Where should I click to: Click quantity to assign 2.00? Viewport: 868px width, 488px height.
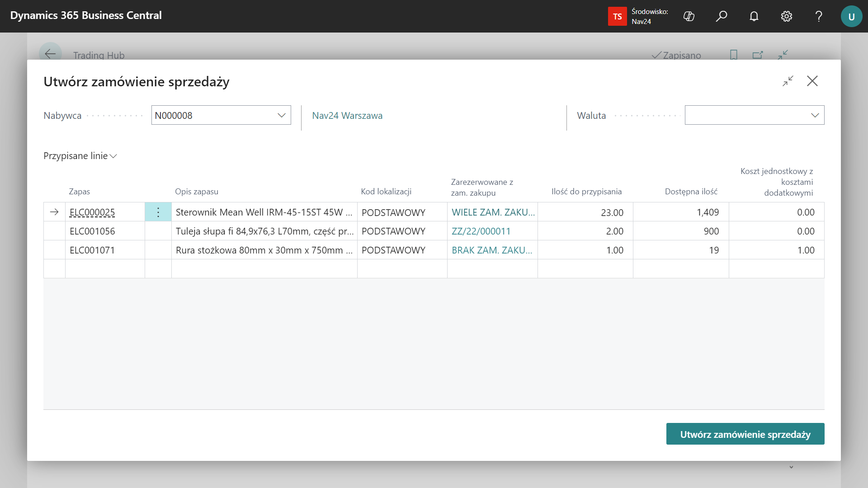pos(585,231)
